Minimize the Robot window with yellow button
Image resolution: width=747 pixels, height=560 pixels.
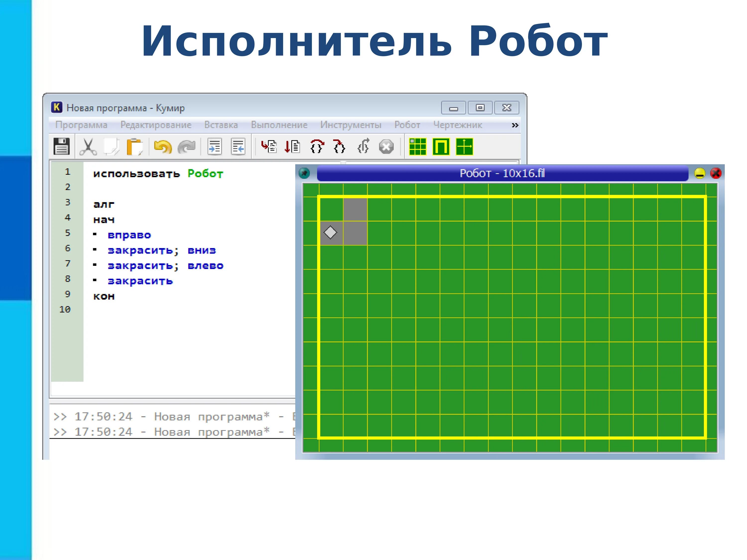pyautogui.click(x=700, y=173)
